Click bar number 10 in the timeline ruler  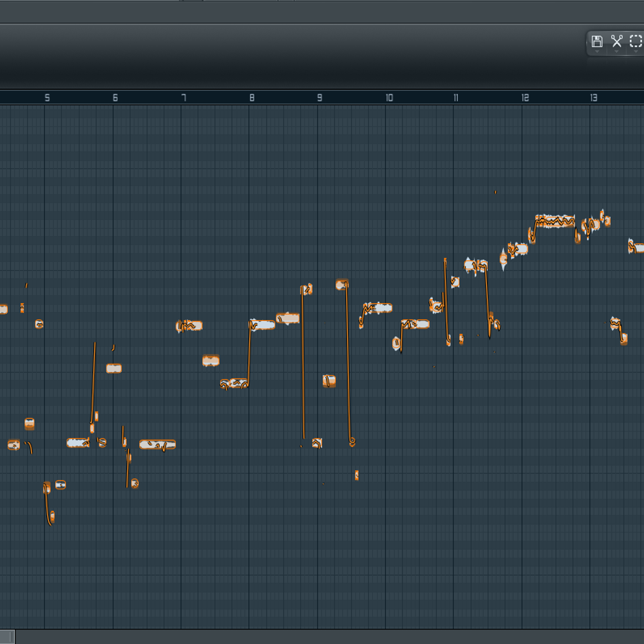tap(389, 97)
